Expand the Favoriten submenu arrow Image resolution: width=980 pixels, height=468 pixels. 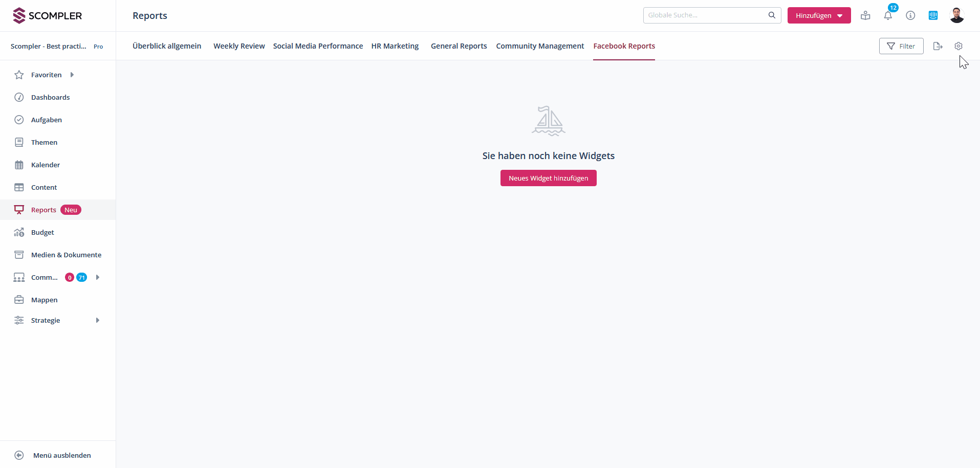click(x=72, y=75)
